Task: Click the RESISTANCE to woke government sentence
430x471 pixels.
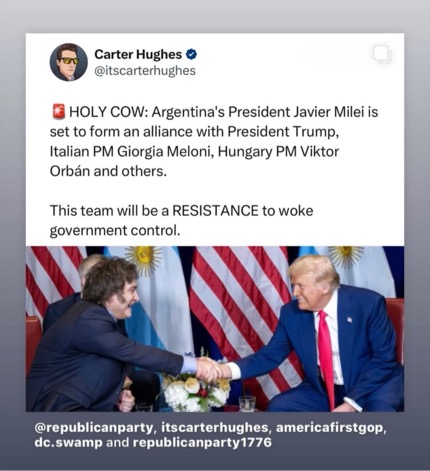Action: pyautogui.click(x=181, y=221)
